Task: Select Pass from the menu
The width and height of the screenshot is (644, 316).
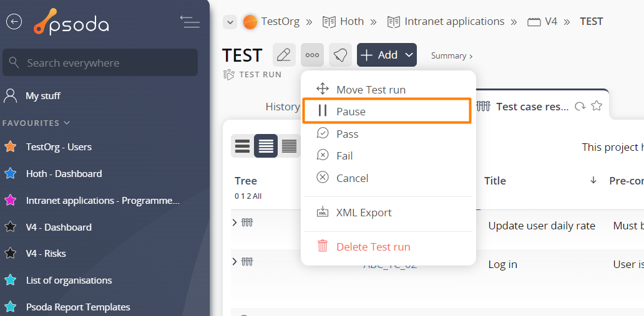Action: pos(389,134)
